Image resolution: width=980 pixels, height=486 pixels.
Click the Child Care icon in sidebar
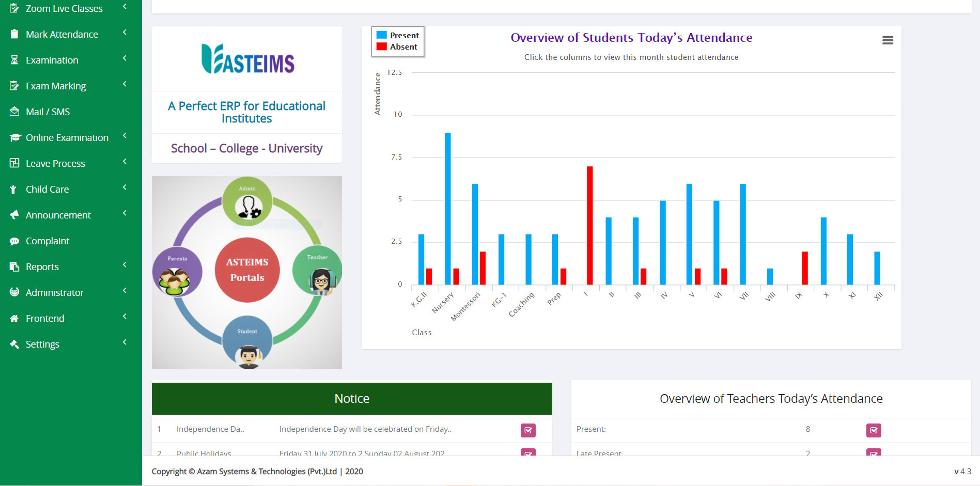[x=14, y=189]
